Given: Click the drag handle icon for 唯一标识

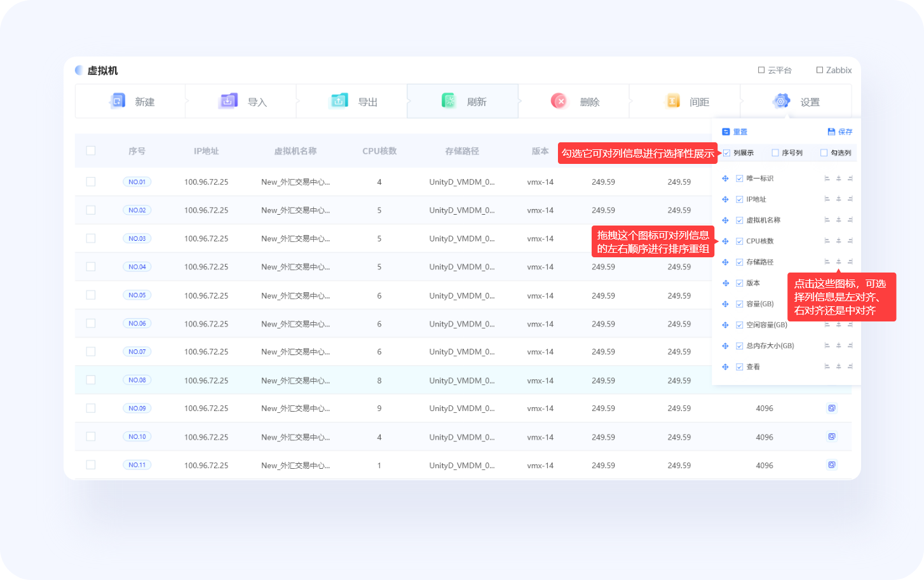Looking at the screenshot, I should pyautogui.click(x=725, y=179).
